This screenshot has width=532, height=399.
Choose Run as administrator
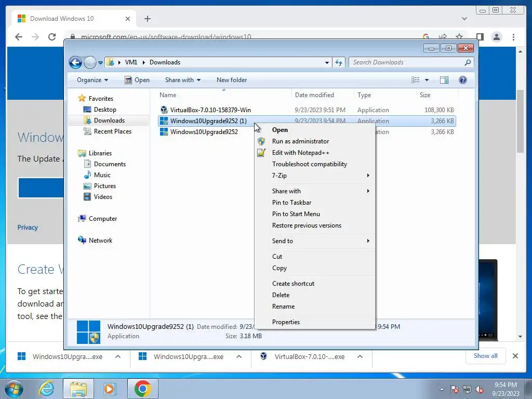315,141
